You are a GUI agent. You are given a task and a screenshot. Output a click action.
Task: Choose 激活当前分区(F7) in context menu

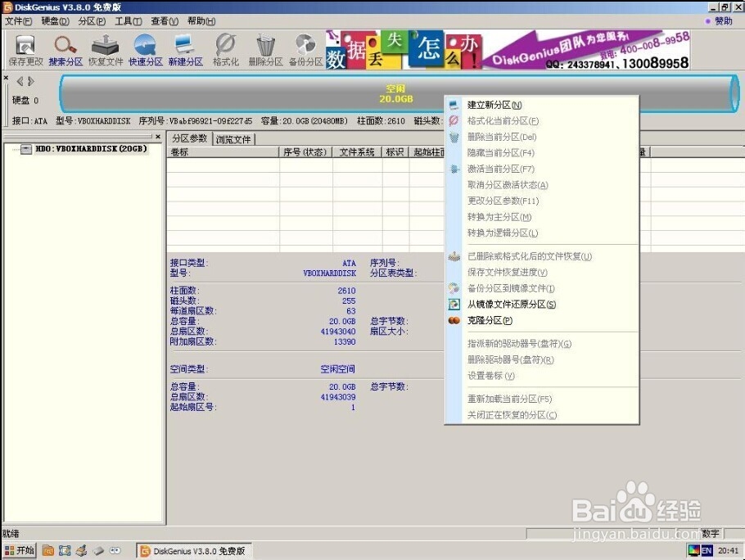click(542, 169)
